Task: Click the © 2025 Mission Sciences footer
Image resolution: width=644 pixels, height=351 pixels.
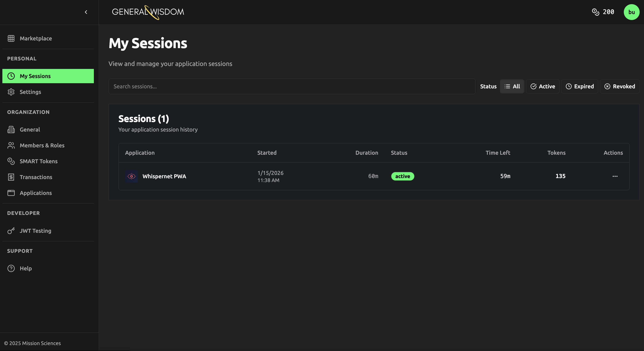Action: pyautogui.click(x=32, y=343)
